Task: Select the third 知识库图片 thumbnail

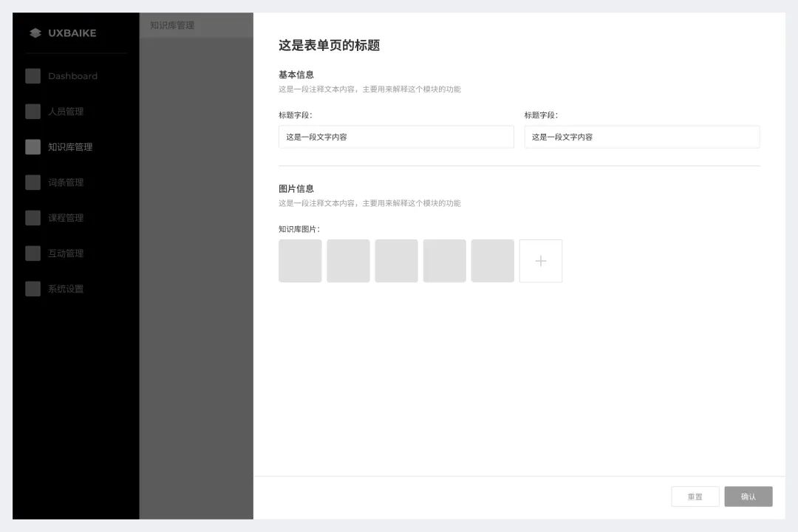Action: coord(396,260)
